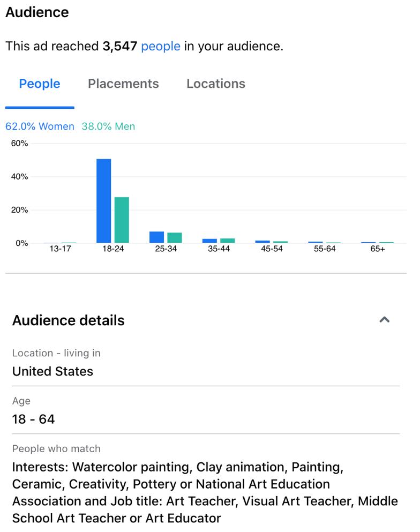Click the 3,547 reach number
This screenshot has width=420, height=532.
120,46
